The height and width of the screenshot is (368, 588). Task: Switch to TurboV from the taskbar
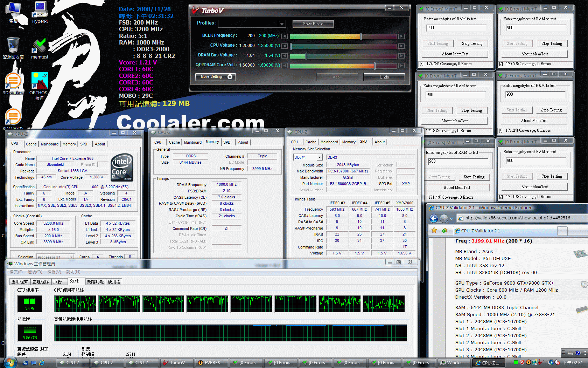point(177,363)
